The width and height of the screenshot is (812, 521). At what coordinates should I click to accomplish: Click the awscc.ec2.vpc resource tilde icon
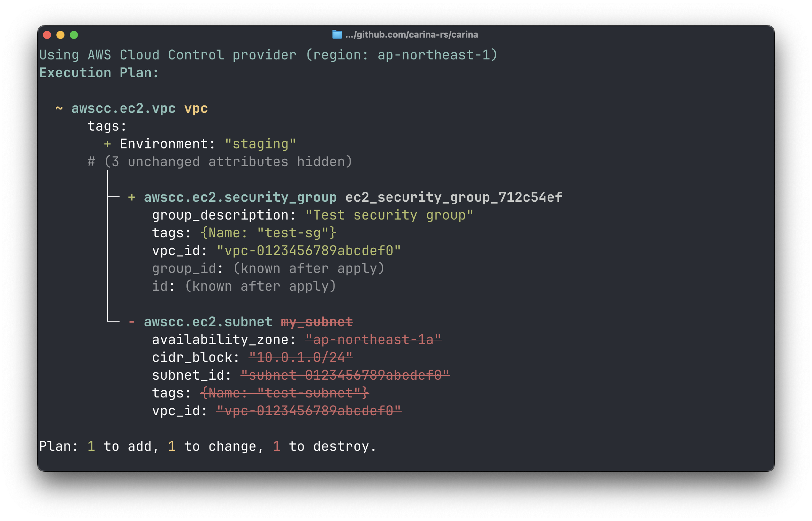tap(59, 108)
